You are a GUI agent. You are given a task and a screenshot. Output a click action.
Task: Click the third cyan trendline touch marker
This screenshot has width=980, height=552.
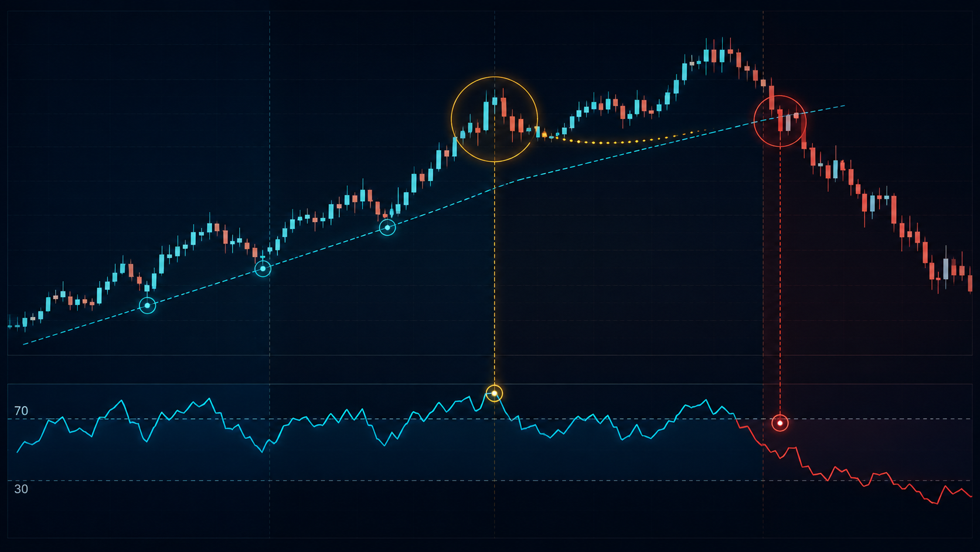387,228
